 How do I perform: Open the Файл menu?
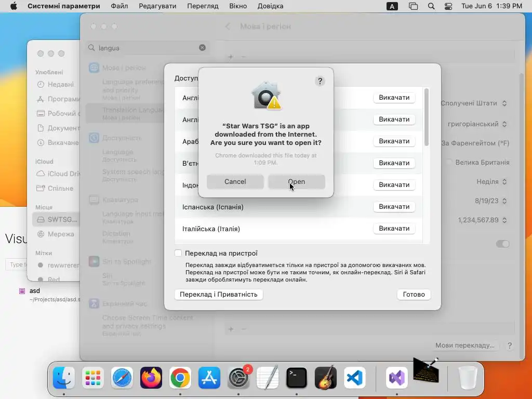point(119,6)
